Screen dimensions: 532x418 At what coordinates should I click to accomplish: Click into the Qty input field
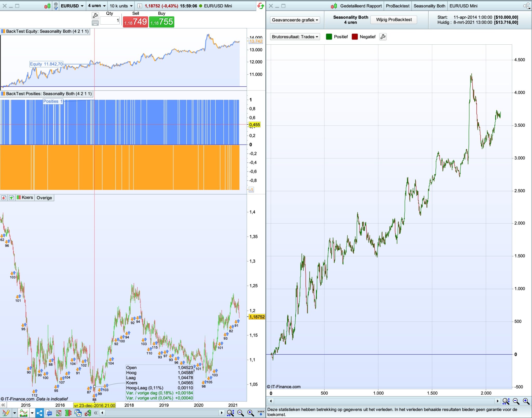tap(110, 20)
